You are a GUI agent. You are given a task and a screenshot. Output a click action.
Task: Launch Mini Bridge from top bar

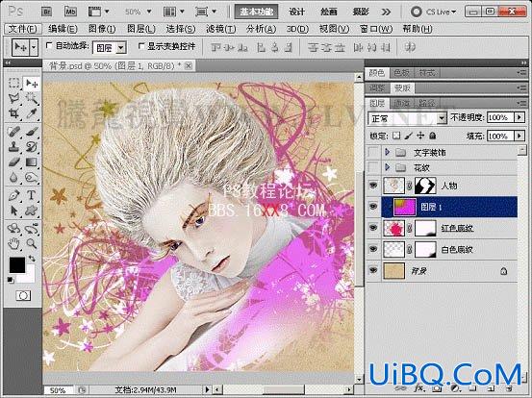click(70, 12)
